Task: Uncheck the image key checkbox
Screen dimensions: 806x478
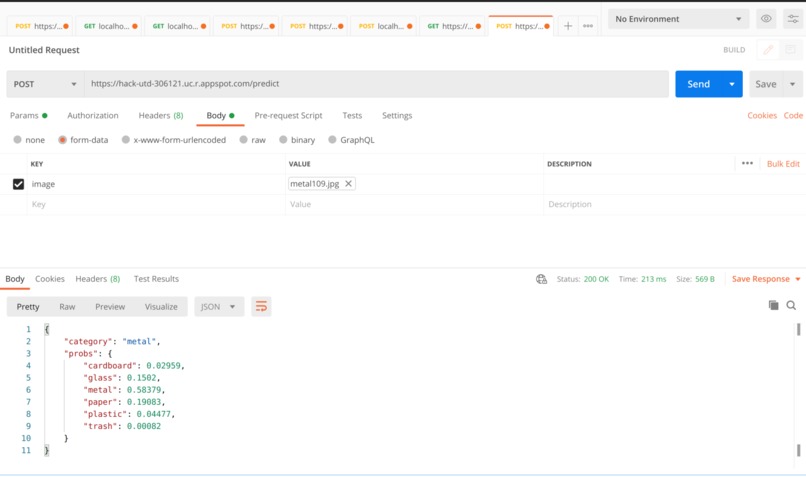Action: [19, 184]
